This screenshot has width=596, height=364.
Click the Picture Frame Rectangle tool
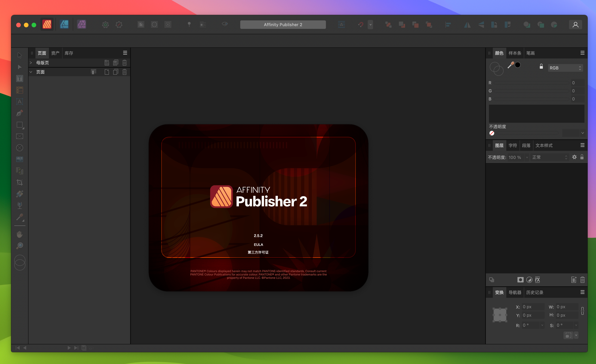pyautogui.click(x=20, y=137)
